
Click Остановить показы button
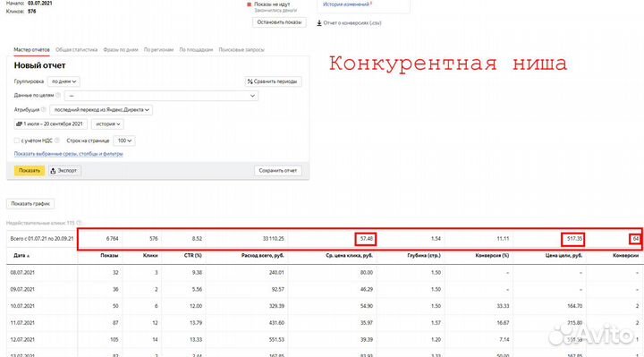(279, 22)
